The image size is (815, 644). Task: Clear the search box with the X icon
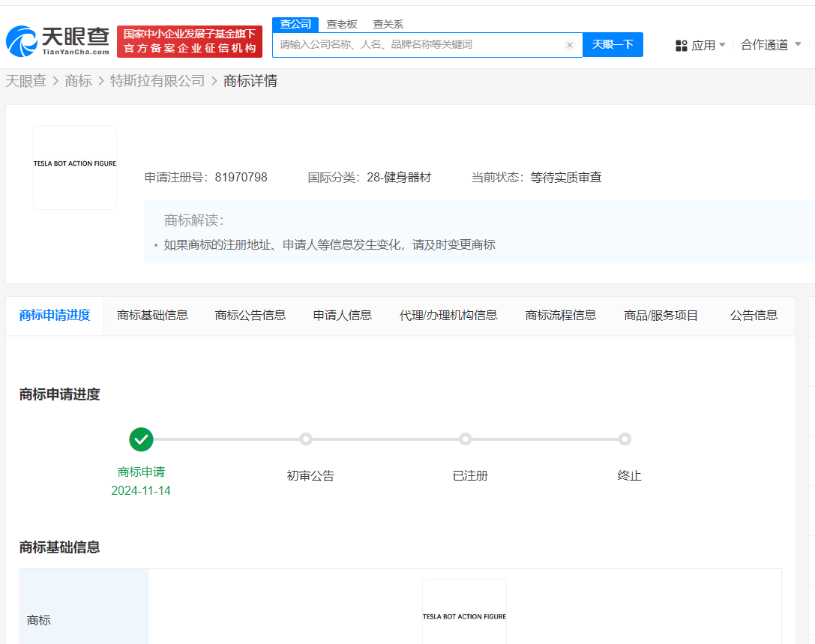click(x=569, y=45)
